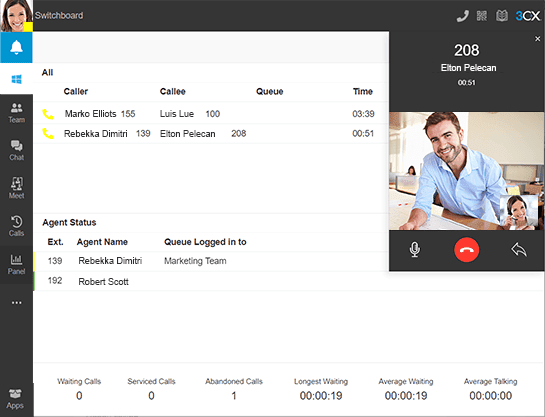Close the video call panel
This screenshot has width=545, height=417.
click(537, 39)
